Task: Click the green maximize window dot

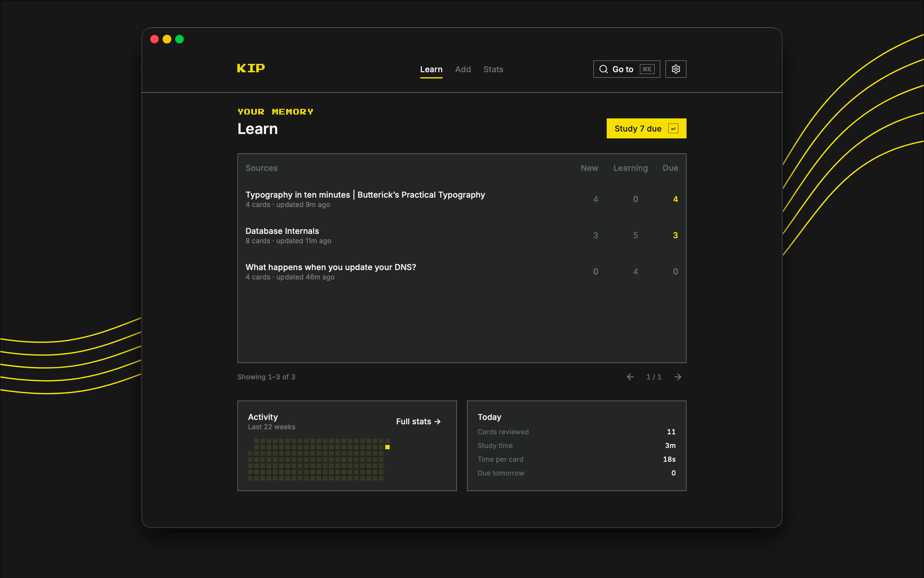Action: 180,39
